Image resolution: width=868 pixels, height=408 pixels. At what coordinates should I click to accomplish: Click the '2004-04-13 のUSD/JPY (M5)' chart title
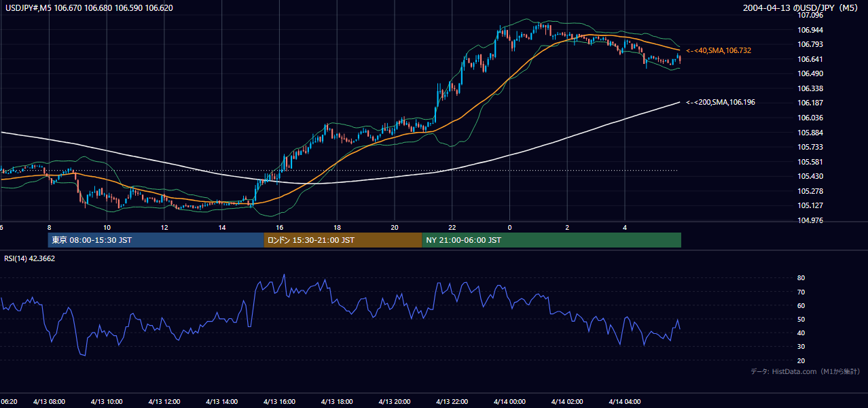coord(802,7)
